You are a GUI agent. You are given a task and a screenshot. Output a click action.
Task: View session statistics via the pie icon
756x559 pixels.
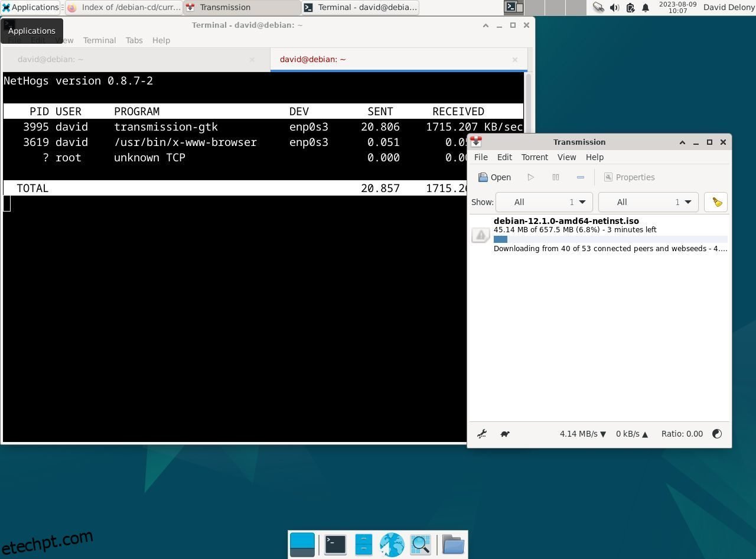[x=716, y=434]
